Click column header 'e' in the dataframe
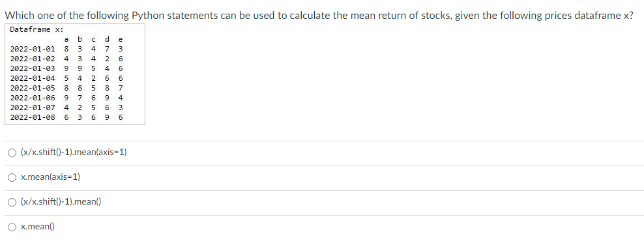The height and width of the screenshot is (245, 644). [x=121, y=40]
